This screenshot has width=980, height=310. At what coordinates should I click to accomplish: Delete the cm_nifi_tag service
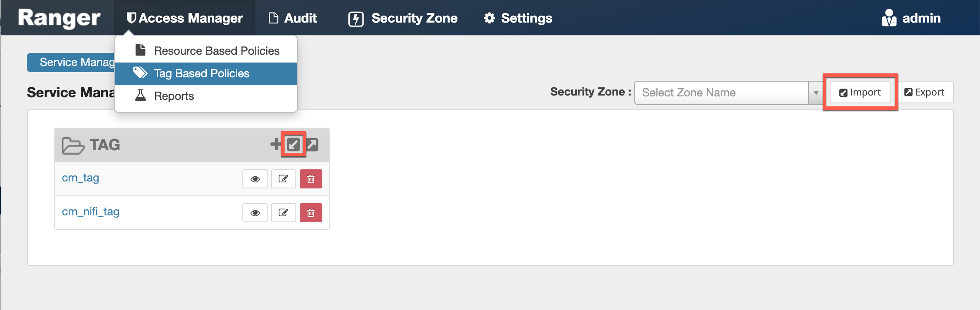(311, 213)
